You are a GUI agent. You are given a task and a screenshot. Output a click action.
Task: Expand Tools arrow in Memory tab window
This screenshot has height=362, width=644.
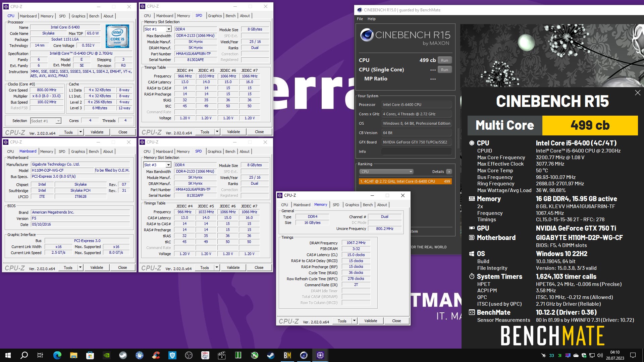tap(354, 321)
